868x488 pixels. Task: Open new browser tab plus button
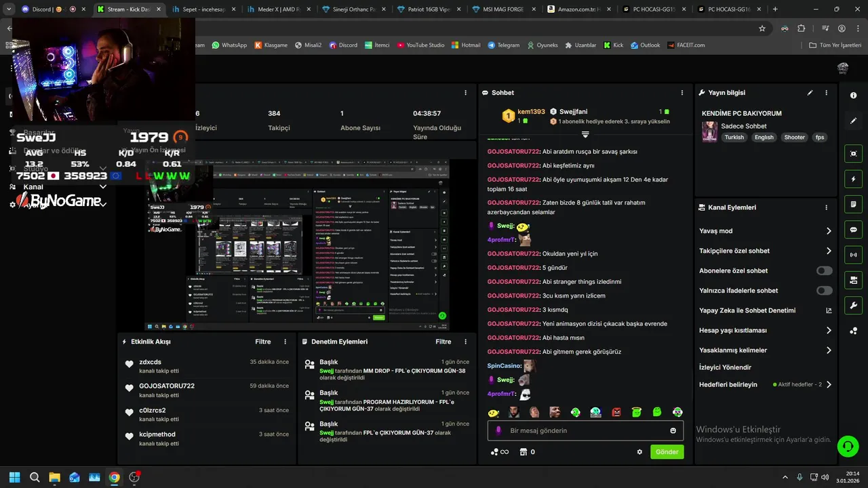coord(775,9)
